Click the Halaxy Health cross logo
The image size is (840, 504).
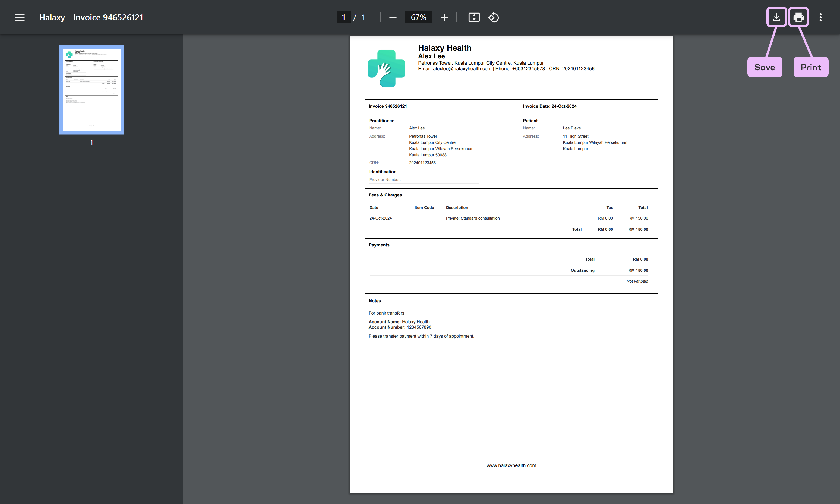(386, 68)
